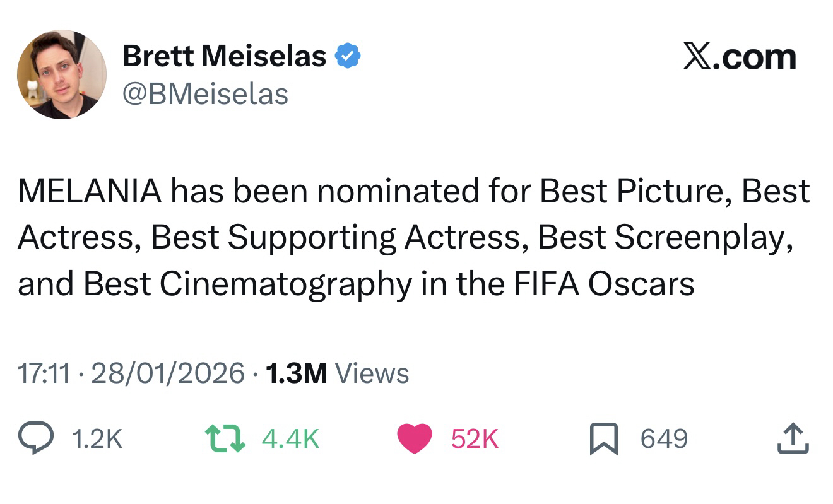Open Brett Meiselas's profile picture

click(x=62, y=74)
